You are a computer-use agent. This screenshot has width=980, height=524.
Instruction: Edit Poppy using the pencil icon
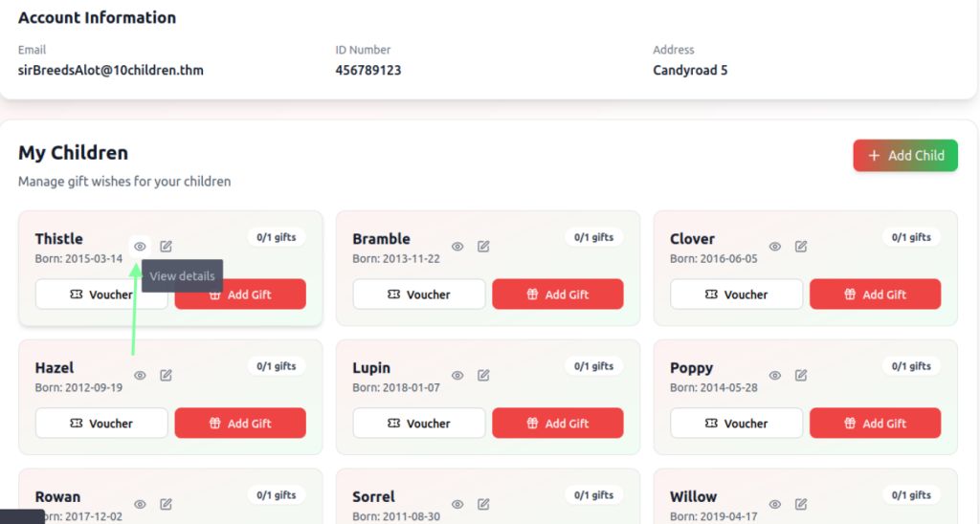click(x=801, y=376)
